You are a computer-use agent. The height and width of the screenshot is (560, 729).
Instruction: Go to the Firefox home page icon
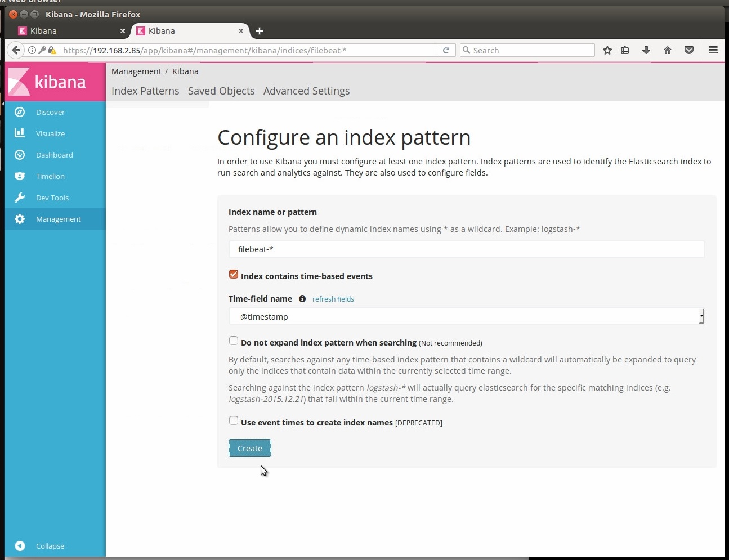(x=668, y=50)
